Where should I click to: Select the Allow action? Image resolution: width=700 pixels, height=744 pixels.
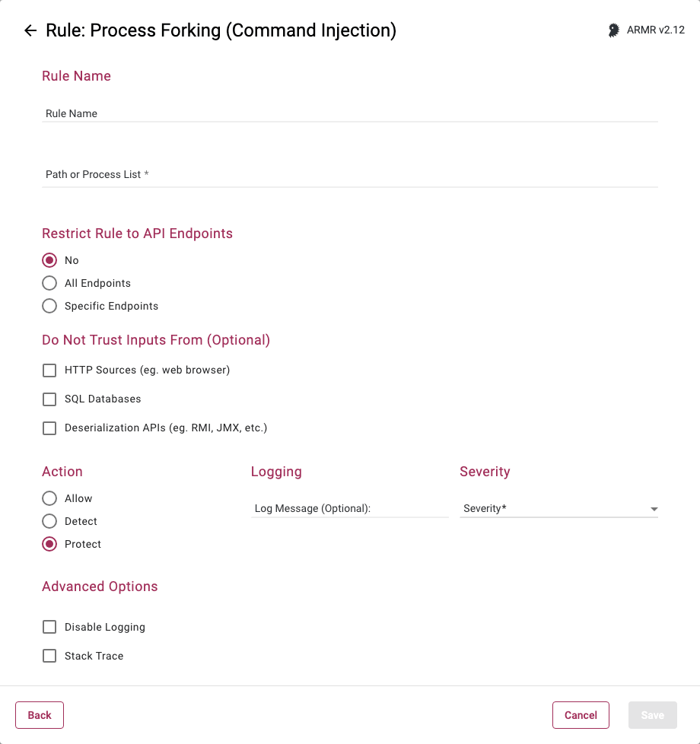pos(49,498)
